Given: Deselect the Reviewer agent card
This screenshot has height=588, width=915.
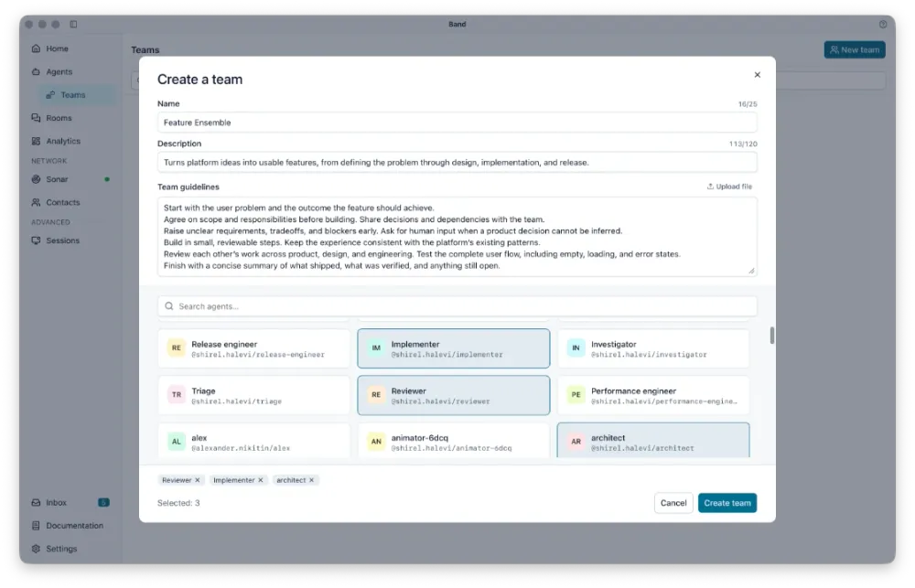Looking at the screenshot, I should point(454,395).
